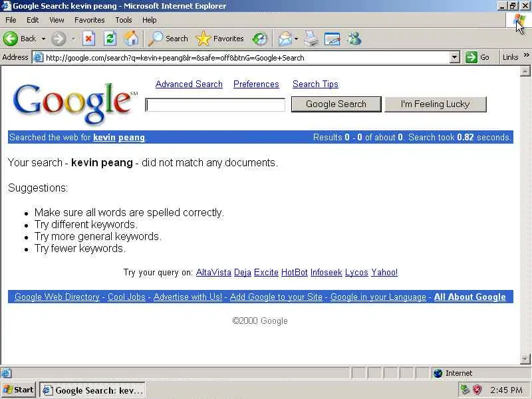Open Add Google to your Site link
The height and width of the screenshot is (399, 532).
[x=276, y=297]
